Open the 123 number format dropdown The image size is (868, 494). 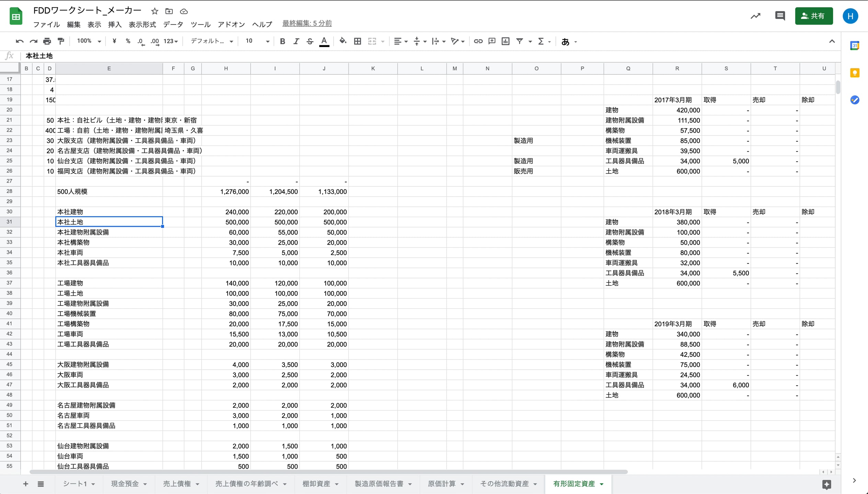click(x=171, y=42)
